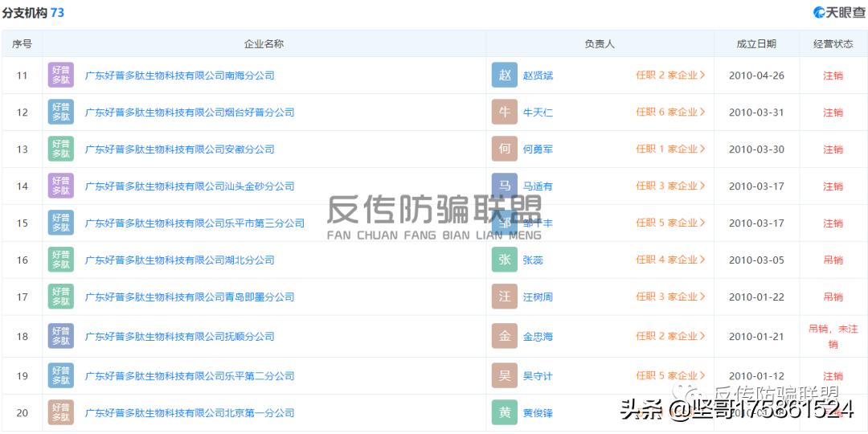Click the 何 avatar beside 何勇军
The image size is (868, 434).
point(504,149)
